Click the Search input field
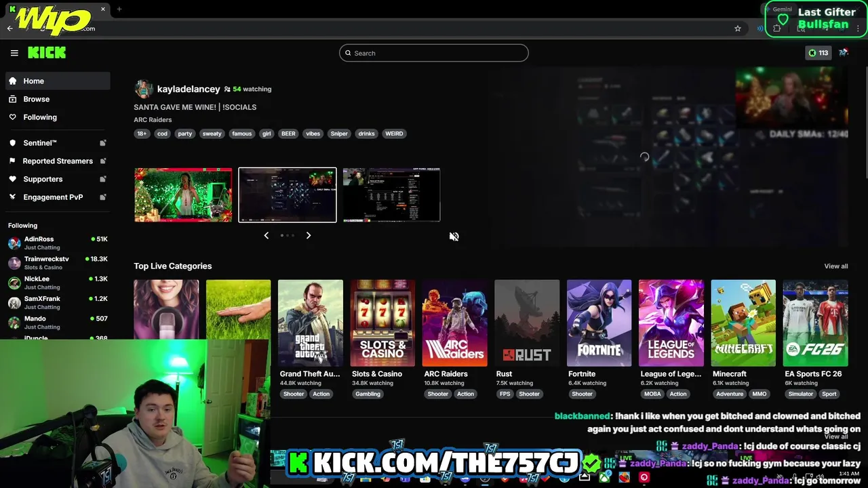 [x=434, y=53]
